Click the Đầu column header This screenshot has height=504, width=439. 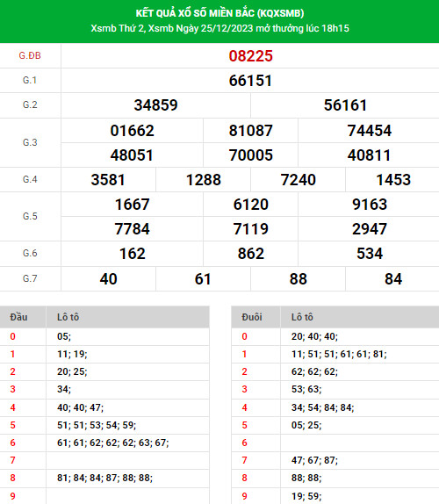[x=18, y=317]
